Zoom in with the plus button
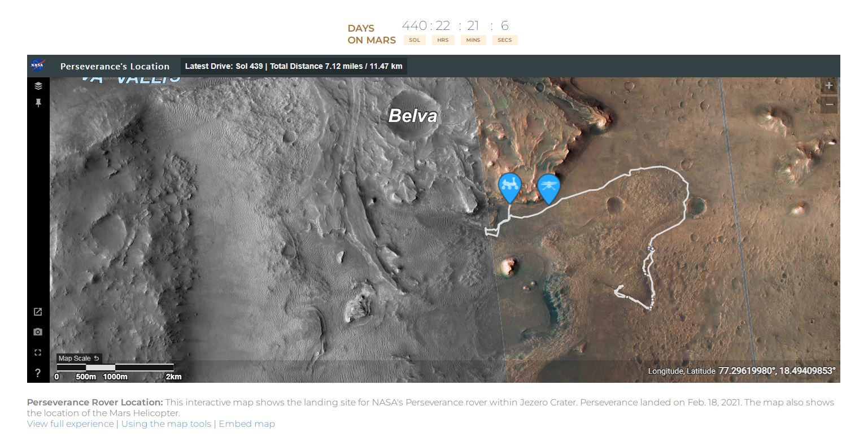 pyautogui.click(x=829, y=86)
